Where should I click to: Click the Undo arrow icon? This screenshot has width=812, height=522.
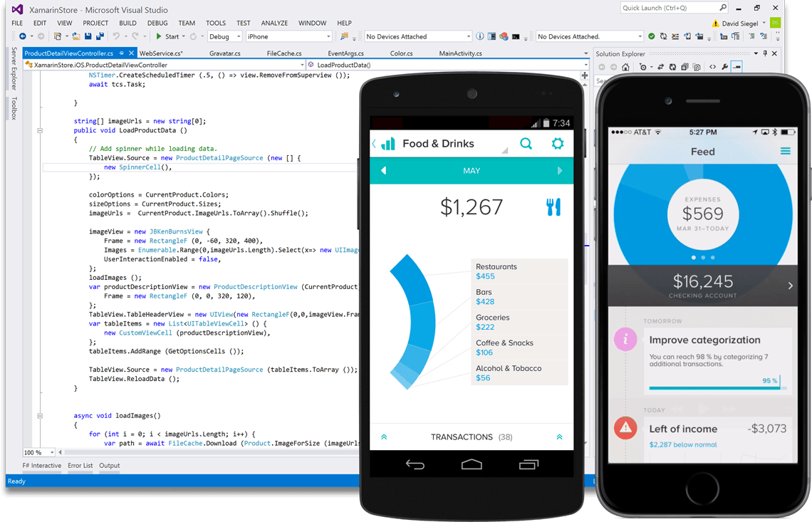117,36
